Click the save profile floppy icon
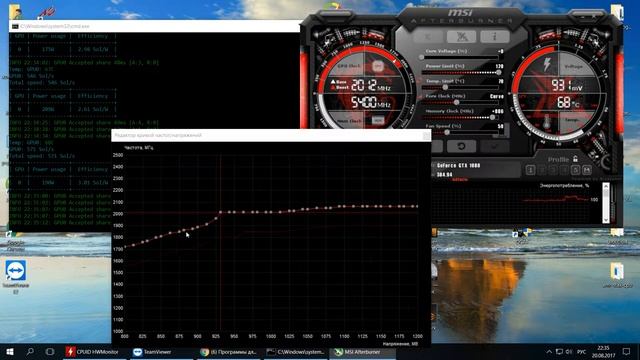The height and width of the screenshot is (360, 640). point(587,170)
